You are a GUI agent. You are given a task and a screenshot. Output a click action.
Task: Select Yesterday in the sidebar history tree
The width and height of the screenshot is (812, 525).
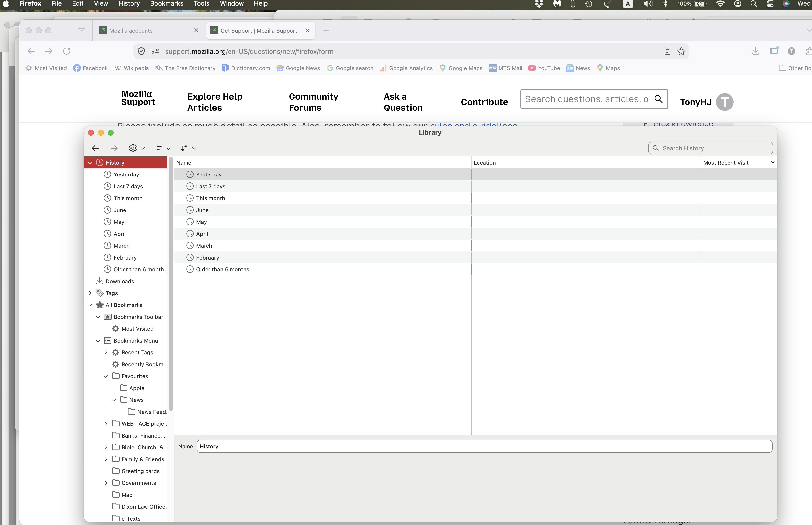click(126, 175)
